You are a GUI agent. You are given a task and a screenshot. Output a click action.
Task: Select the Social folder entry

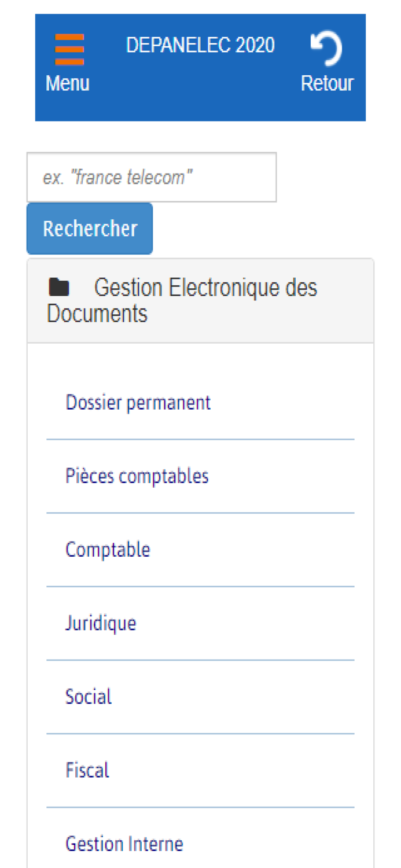[x=89, y=697]
